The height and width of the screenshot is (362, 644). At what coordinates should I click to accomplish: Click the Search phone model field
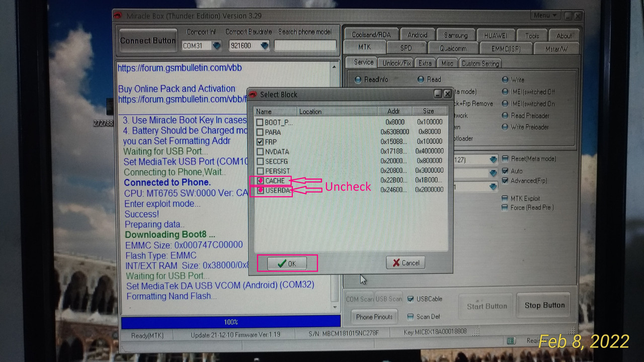pos(305,46)
